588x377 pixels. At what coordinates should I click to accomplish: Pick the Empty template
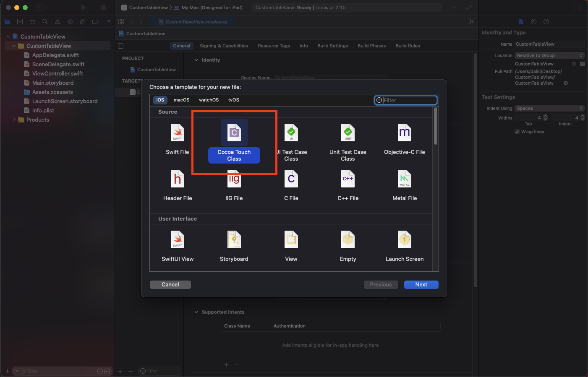(x=348, y=247)
